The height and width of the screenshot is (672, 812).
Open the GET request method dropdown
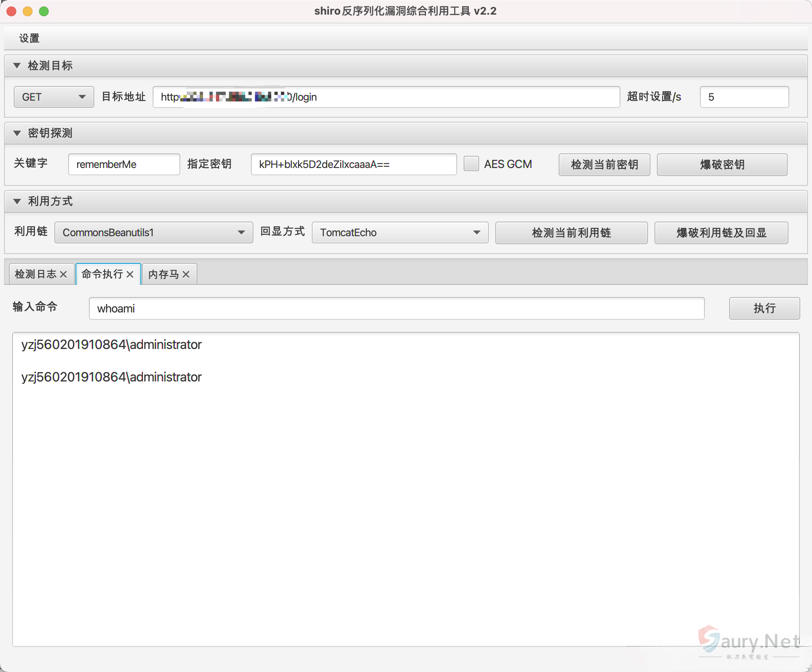[54, 97]
